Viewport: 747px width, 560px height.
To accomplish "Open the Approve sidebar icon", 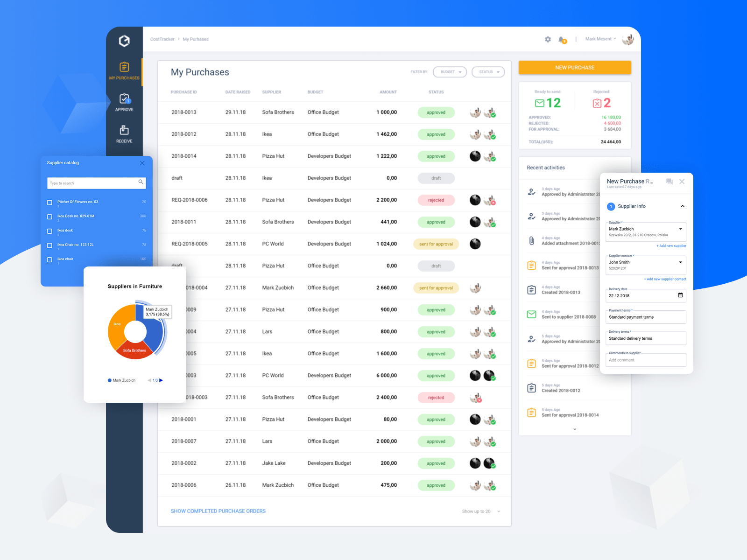I will click(x=124, y=98).
